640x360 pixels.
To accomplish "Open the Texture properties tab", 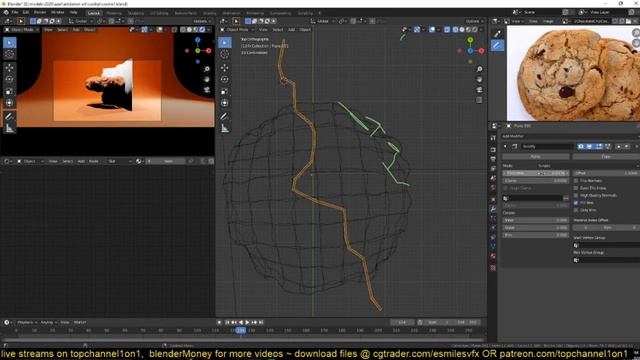I will coord(493,268).
